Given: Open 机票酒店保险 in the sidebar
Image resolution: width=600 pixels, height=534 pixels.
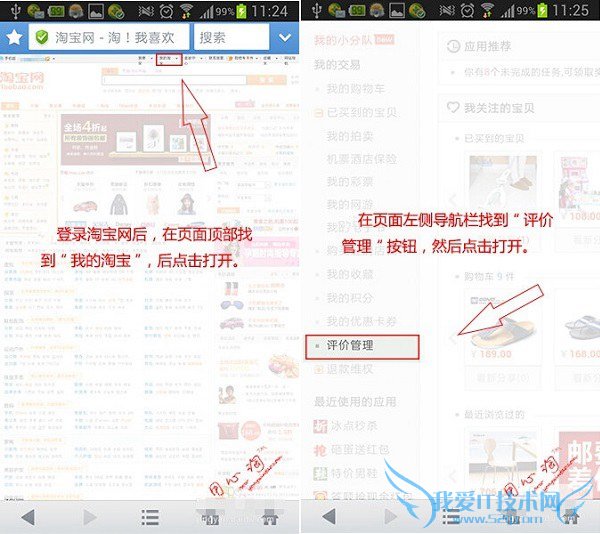Looking at the screenshot, I should (x=361, y=159).
